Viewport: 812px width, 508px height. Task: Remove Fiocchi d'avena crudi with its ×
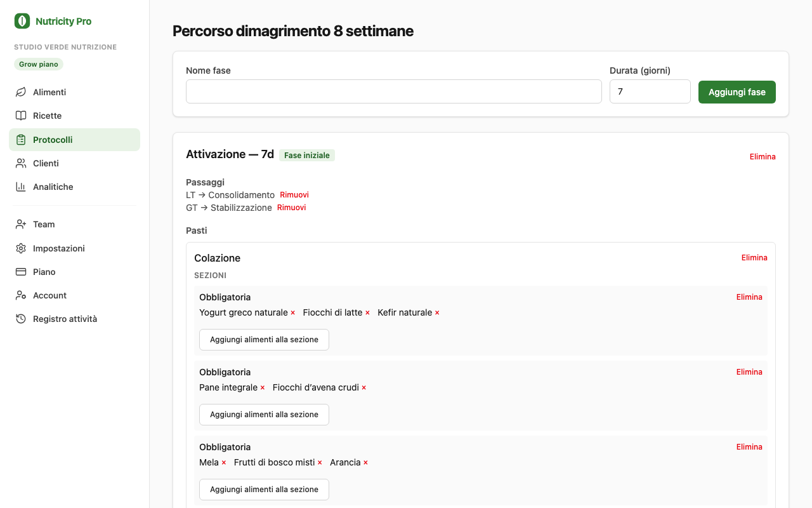point(364,388)
